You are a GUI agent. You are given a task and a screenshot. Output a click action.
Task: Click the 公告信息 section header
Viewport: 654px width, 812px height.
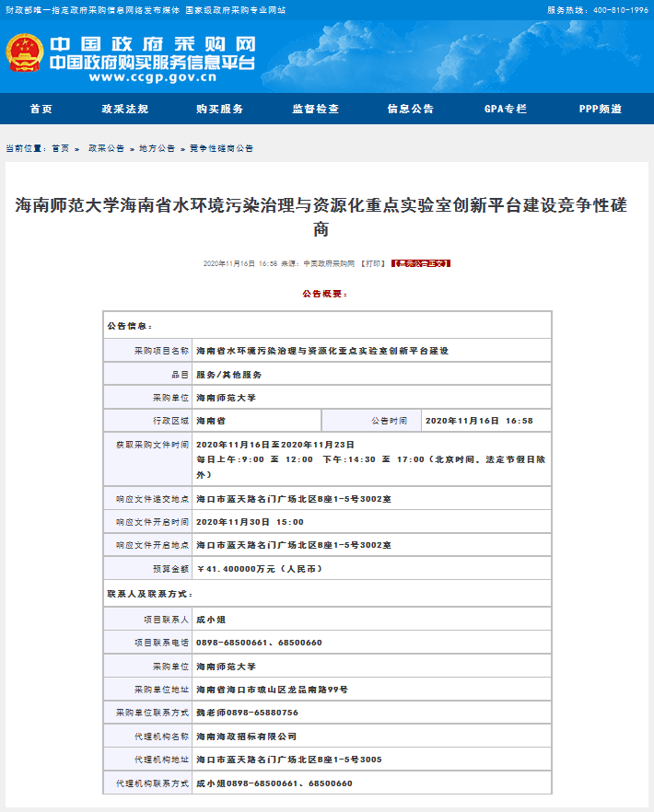(130, 326)
